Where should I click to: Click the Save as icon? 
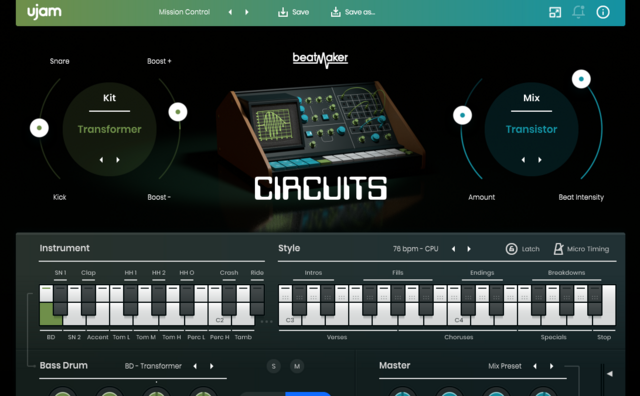336,12
